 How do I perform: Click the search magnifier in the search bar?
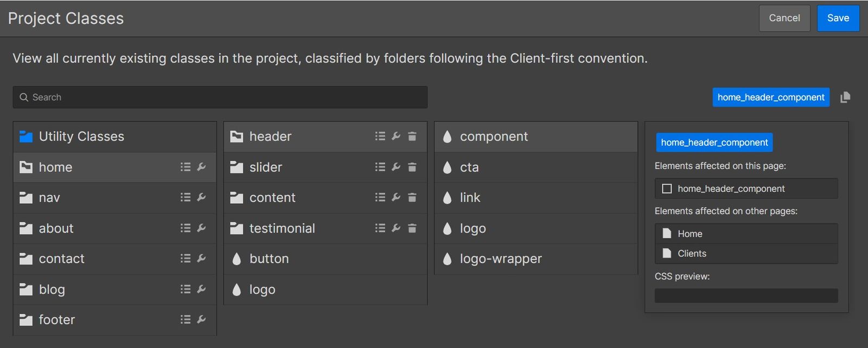point(24,97)
